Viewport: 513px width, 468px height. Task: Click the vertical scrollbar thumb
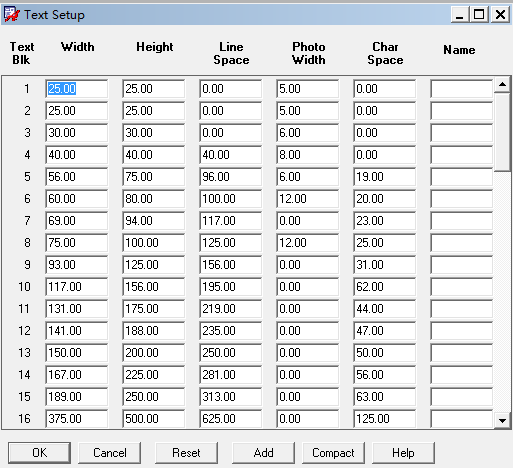pos(502,132)
